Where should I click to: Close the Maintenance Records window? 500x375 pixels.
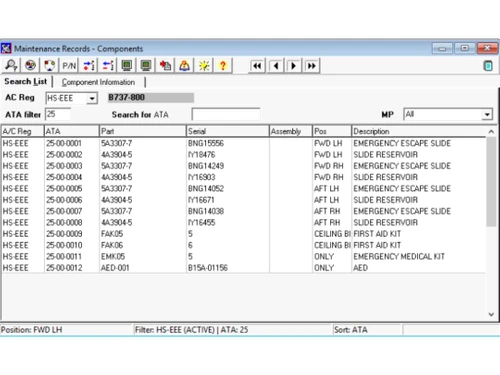pos(487,49)
